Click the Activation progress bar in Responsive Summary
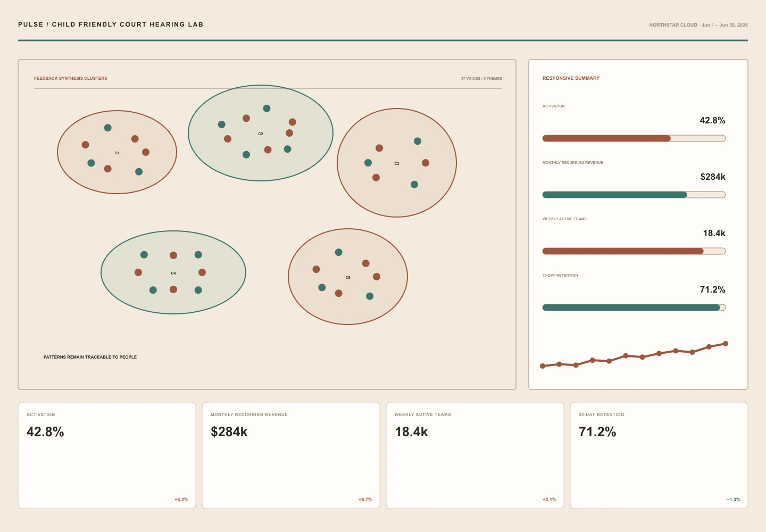 pos(634,138)
